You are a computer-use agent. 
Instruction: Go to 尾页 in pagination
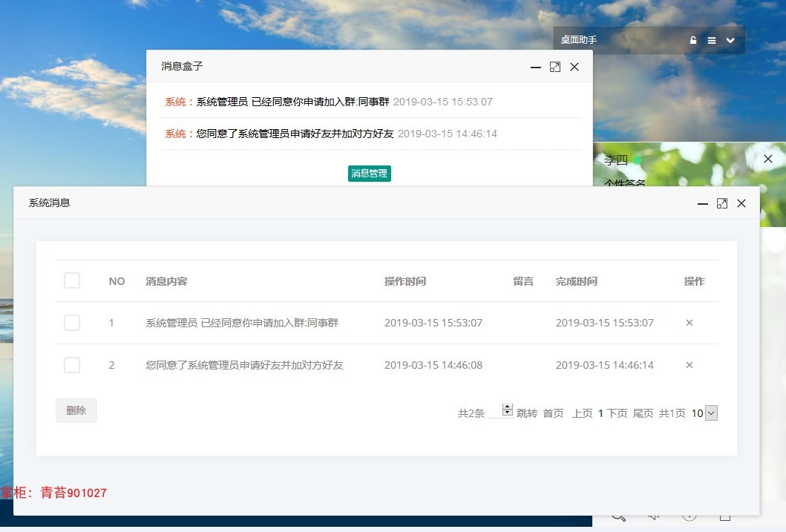[x=643, y=413]
